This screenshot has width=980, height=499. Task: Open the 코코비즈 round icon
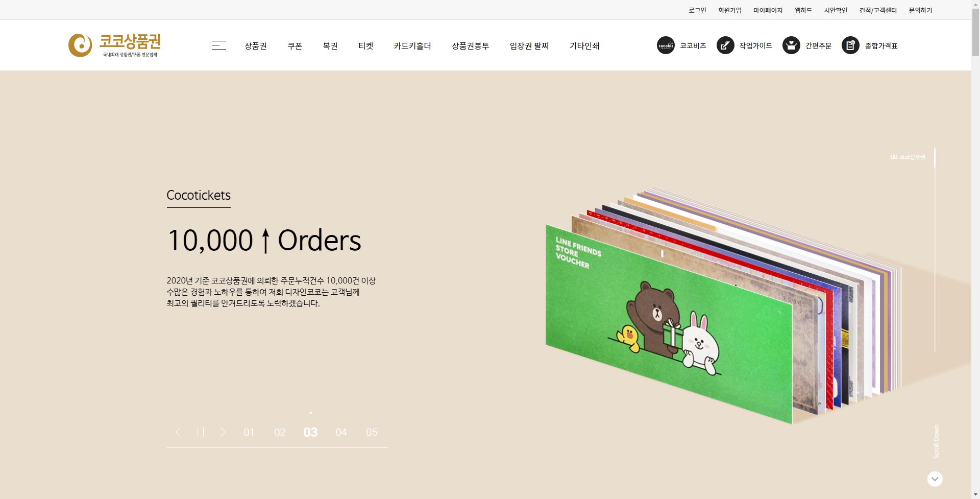666,45
